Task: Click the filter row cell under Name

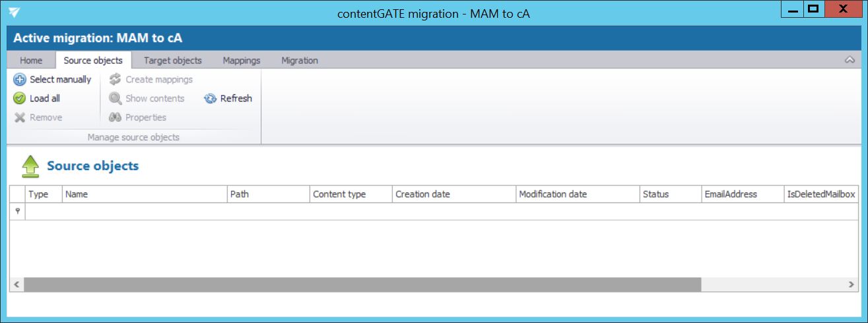Action: pyautogui.click(x=144, y=212)
